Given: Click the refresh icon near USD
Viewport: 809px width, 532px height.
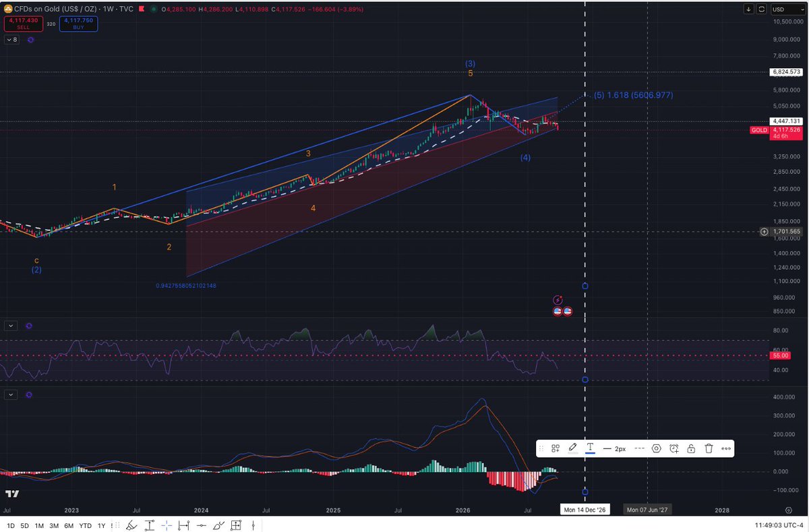Looking at the screenshot, I should (762, 9).
